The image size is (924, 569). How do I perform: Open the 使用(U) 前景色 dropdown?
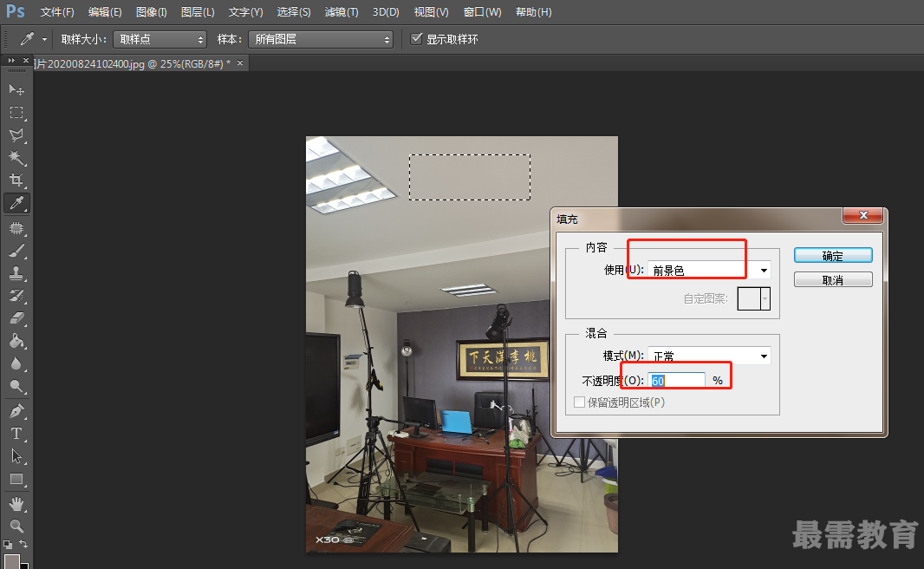[x=709, y=270]
